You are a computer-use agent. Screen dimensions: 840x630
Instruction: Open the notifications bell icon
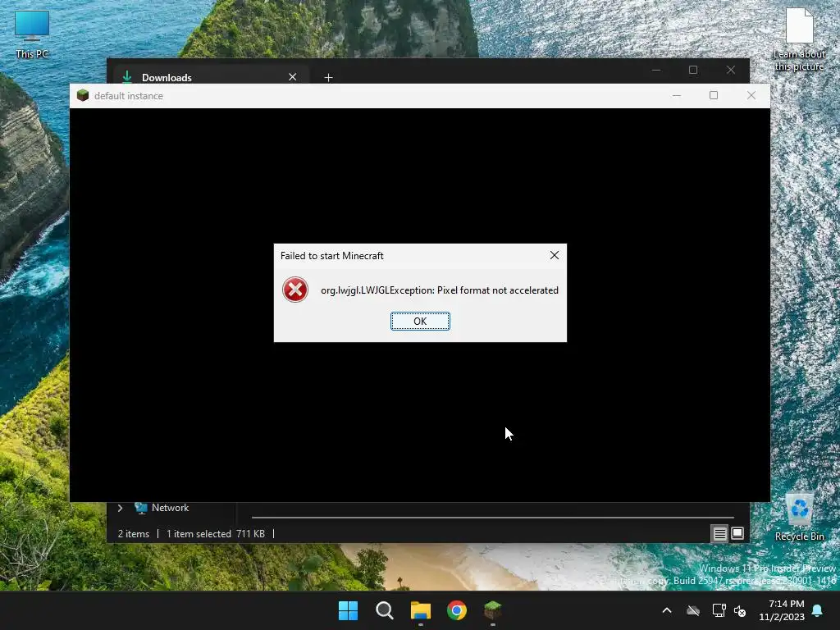click(818, 610)
